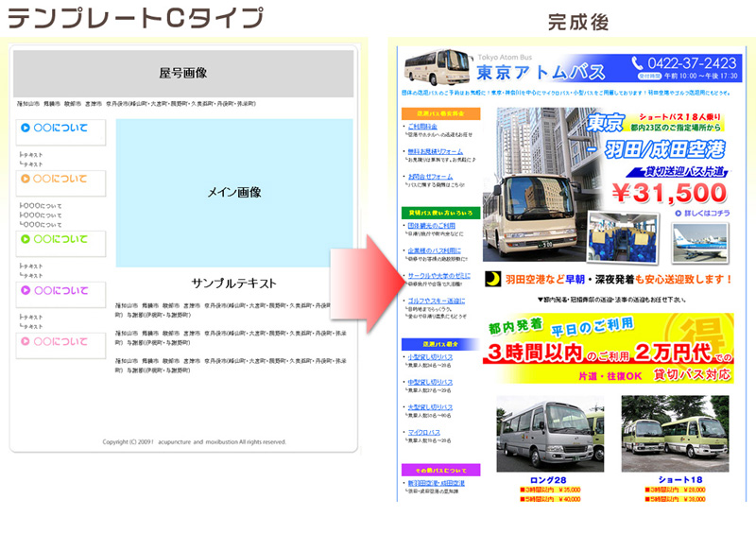
Task: Open the 企業様のバス利用に link
Action: pos(435,250)
